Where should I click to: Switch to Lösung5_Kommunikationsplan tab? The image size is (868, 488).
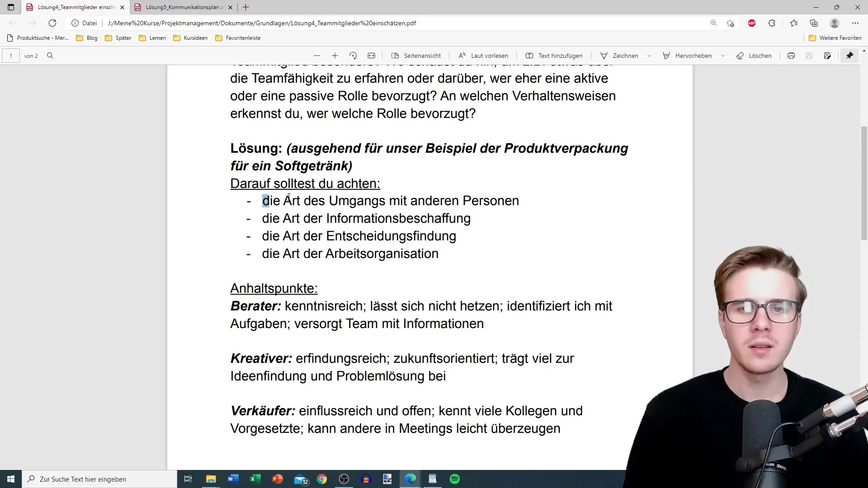184,7
